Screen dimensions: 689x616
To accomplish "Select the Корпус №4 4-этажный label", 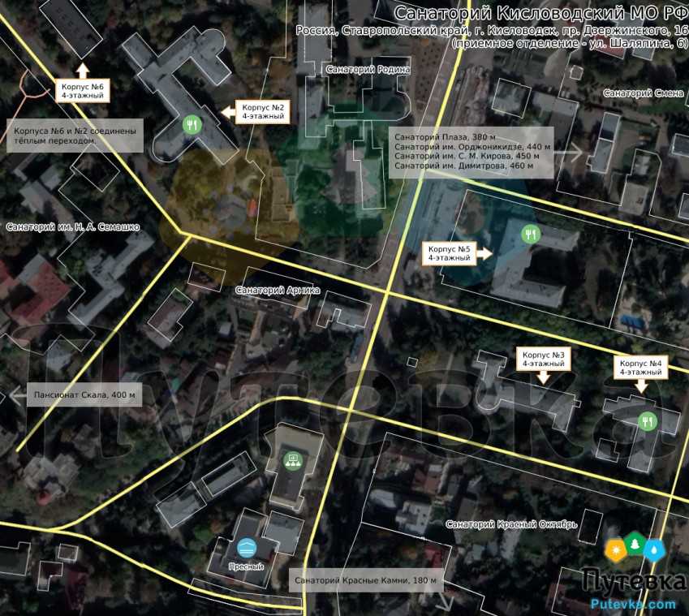I will point(640,368).
